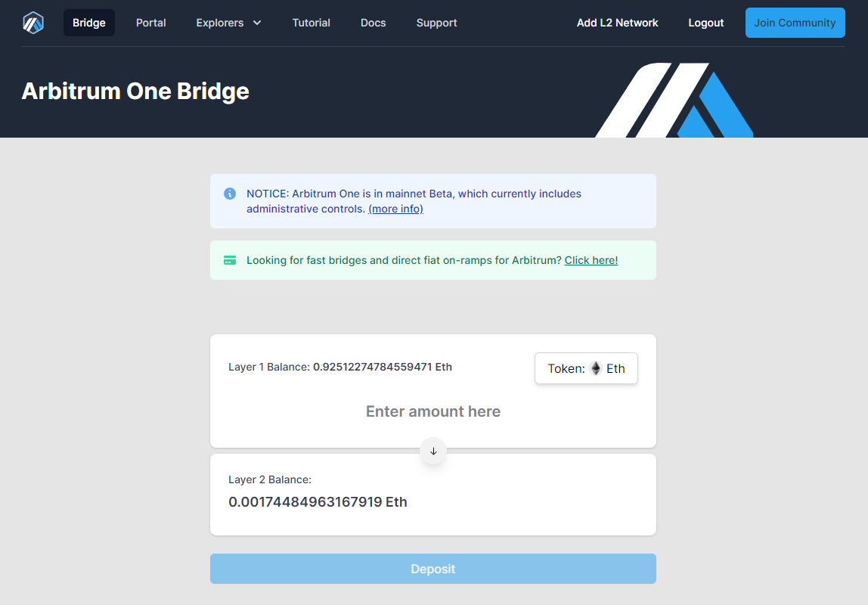Click the Arbitrum One Bridge heading

(135, 92)
